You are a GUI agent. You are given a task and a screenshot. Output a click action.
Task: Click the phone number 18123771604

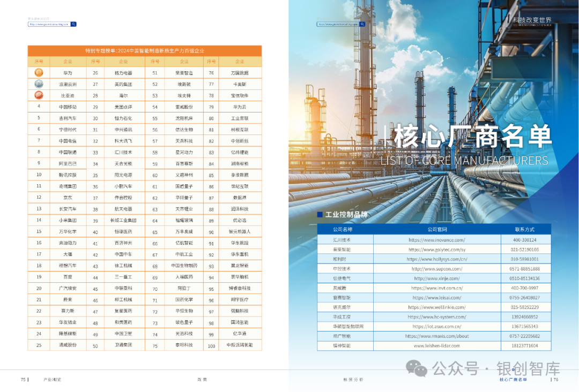525,345
